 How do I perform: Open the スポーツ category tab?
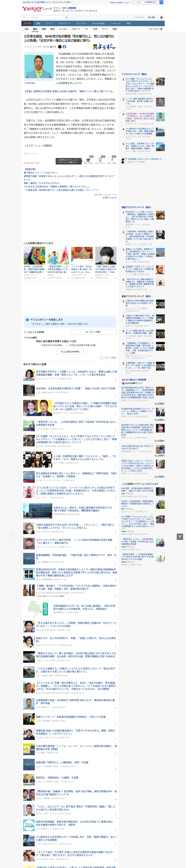pyautogui.click(x=76, y=29)
